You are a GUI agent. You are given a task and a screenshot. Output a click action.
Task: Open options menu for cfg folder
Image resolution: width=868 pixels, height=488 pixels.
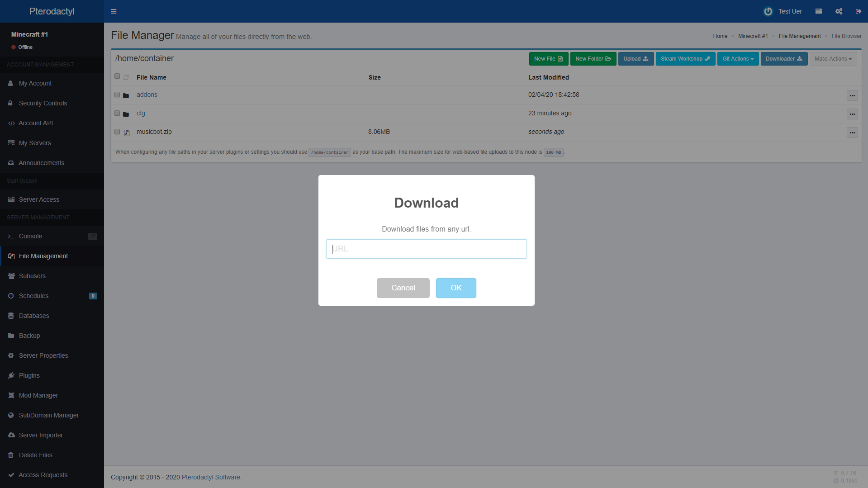(852, 114)
